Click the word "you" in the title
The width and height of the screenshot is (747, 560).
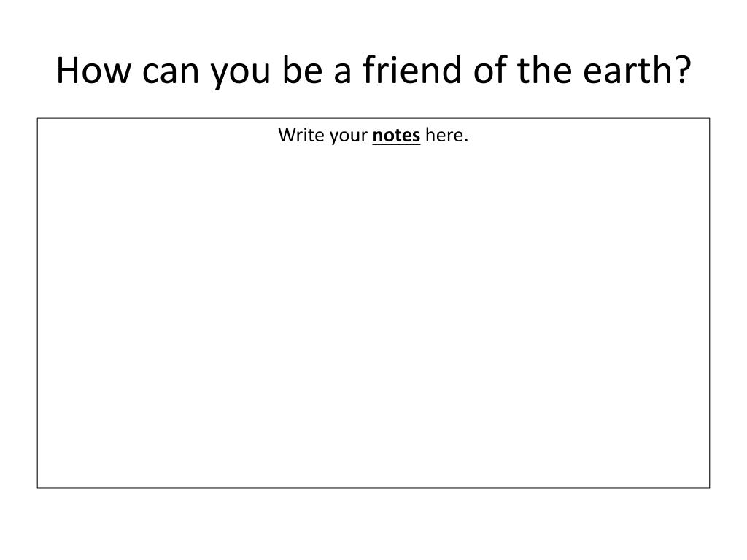241,75
